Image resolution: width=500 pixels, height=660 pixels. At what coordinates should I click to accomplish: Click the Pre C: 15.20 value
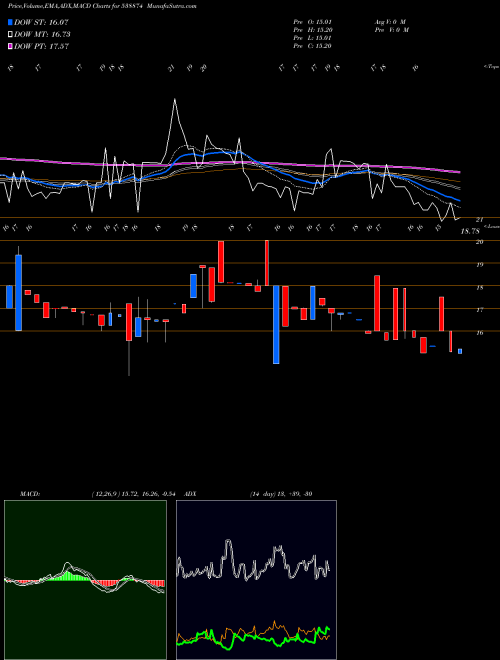pos(312,46)
